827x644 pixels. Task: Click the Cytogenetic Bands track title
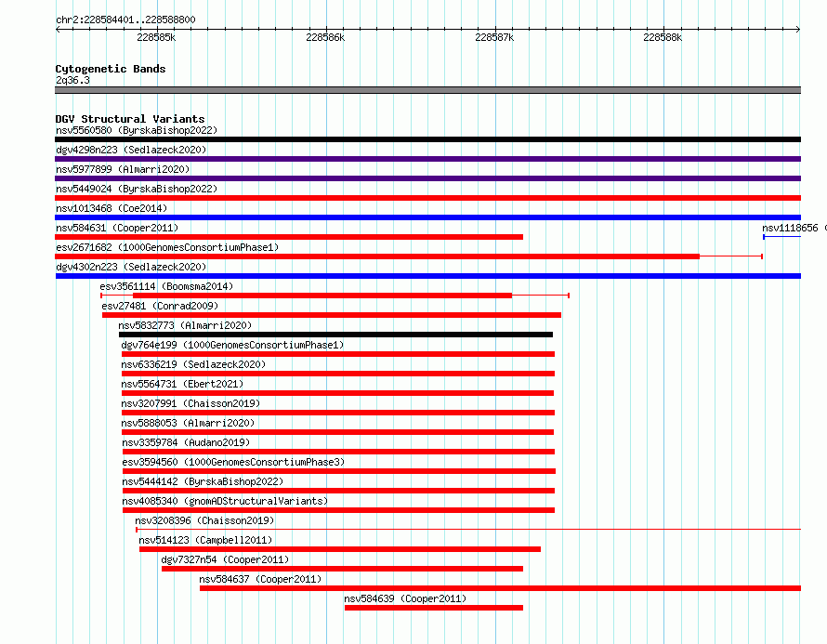(111, 69)
